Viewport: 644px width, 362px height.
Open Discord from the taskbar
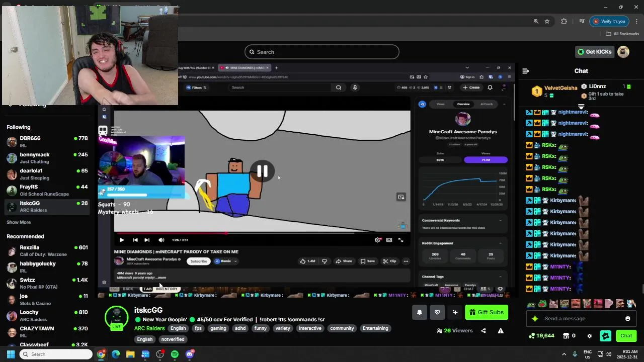coord(190,354)
